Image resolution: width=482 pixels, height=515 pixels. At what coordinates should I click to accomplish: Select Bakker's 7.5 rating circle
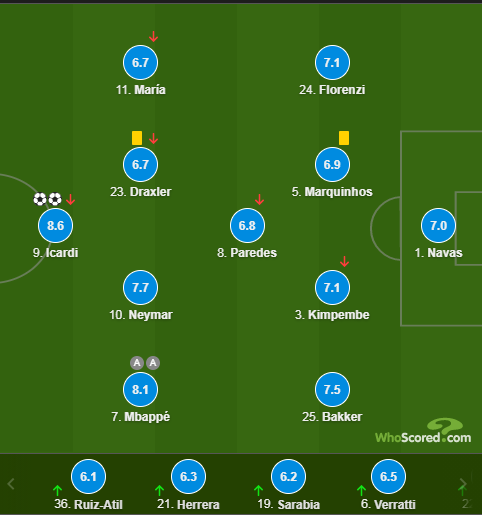click(332, 389)
